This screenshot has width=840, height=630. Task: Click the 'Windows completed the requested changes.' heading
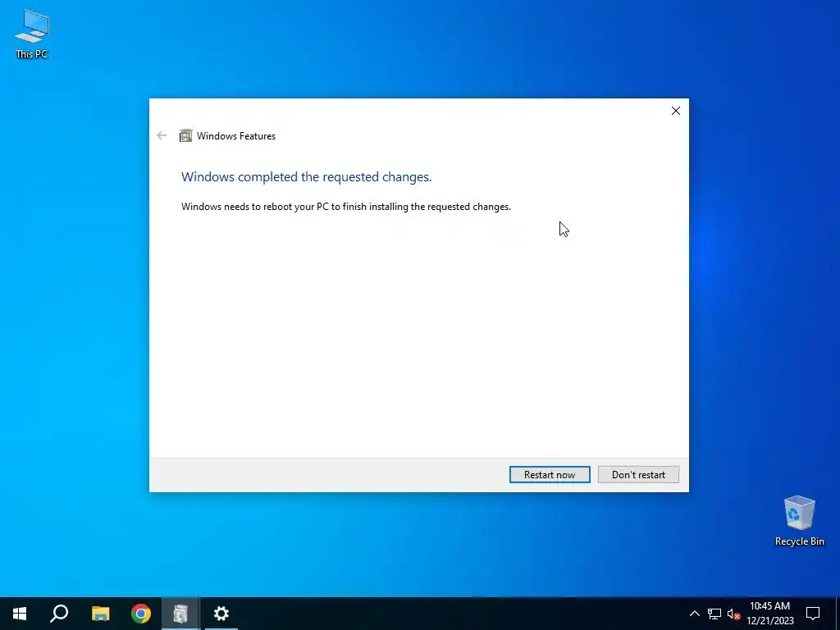point(307,177)
